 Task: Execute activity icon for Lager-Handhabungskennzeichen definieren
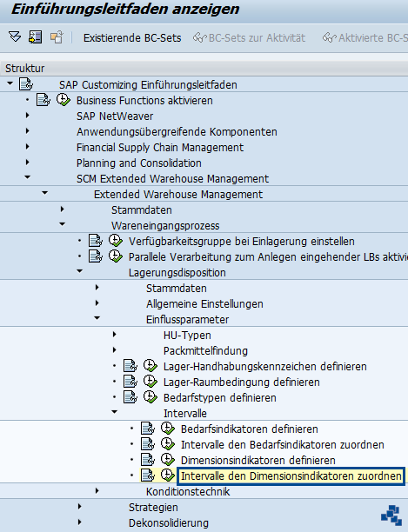click(150, 366)
